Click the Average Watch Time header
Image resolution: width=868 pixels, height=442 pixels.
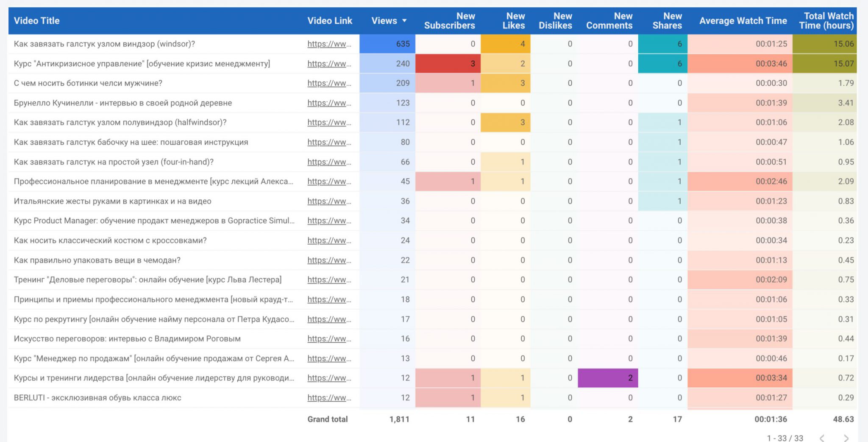click(x=743, y=21)
